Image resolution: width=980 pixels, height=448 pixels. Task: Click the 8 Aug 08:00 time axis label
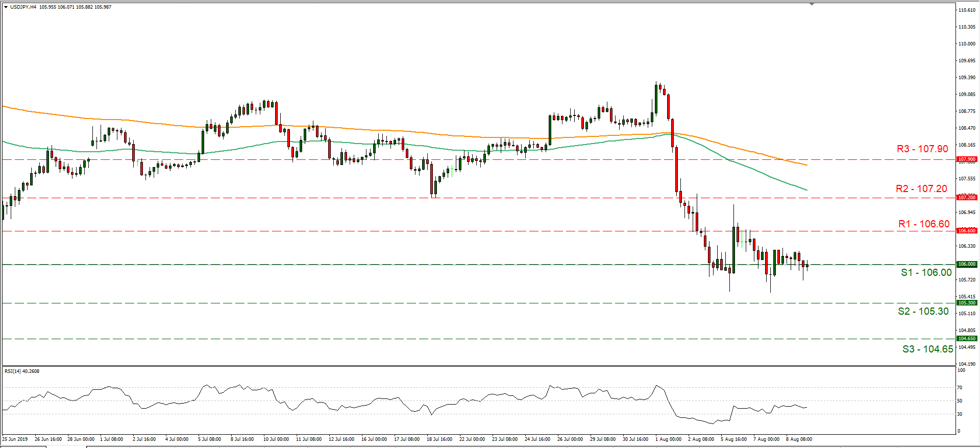pyautogui.click(x=799, y=439)
